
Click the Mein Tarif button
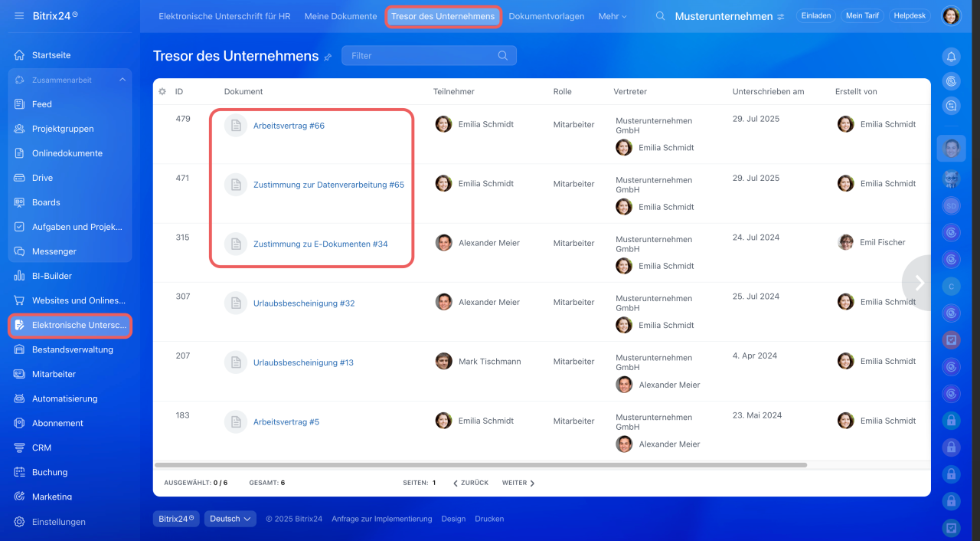[x=862, y=16]
